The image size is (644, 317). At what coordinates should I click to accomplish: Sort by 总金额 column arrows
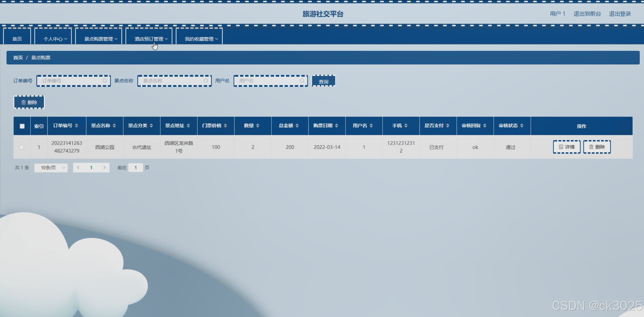pyautogui.click(x=297, y=126)
